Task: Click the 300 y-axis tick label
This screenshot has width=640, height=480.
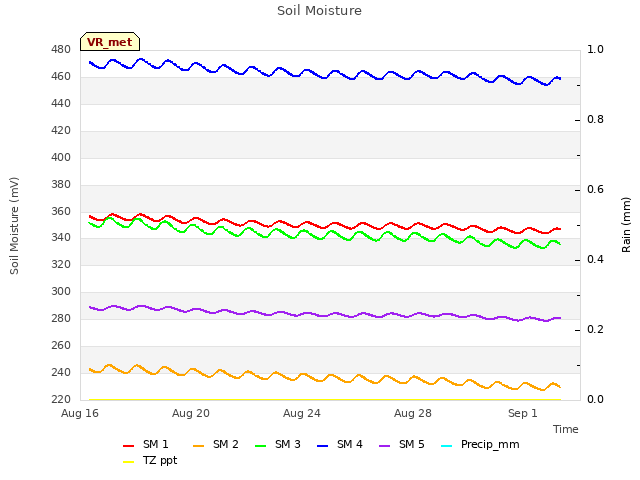Action: tap(61, 292)
